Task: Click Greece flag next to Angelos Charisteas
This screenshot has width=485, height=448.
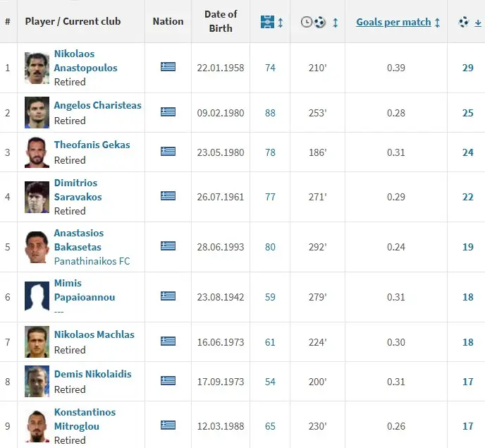Action: point(168,111)
